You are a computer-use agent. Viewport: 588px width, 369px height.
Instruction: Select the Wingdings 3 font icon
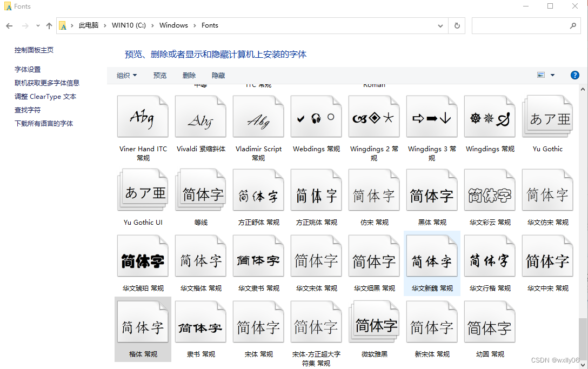click(432, 116)
